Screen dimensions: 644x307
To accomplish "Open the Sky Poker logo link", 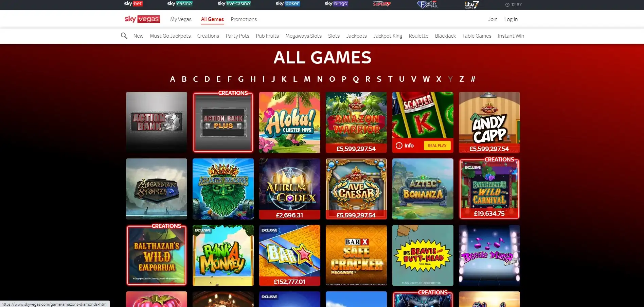I will [287, 3].
